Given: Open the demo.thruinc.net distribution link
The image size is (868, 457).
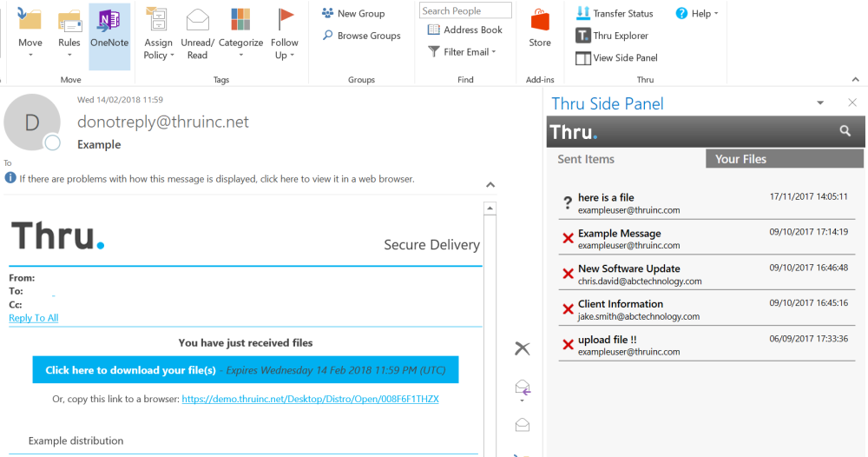Looking at the screenshot, I should click(311, 399).
